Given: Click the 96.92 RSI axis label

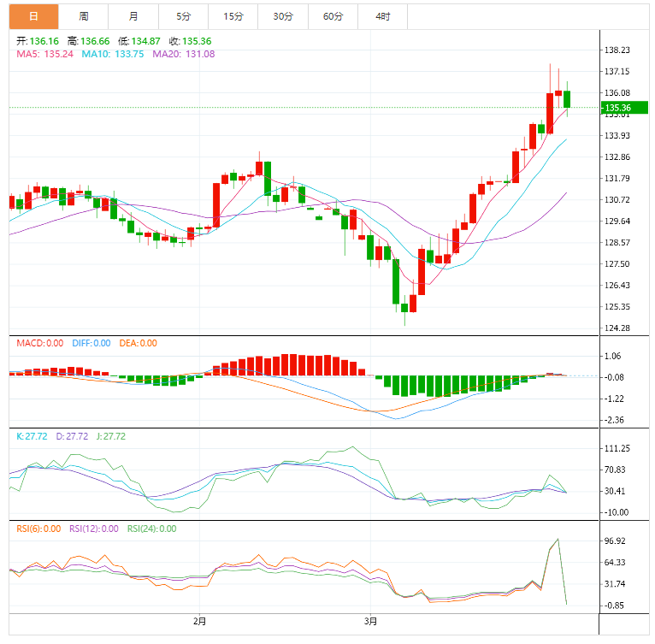Looking at the screenshot, I should [615, 541].
